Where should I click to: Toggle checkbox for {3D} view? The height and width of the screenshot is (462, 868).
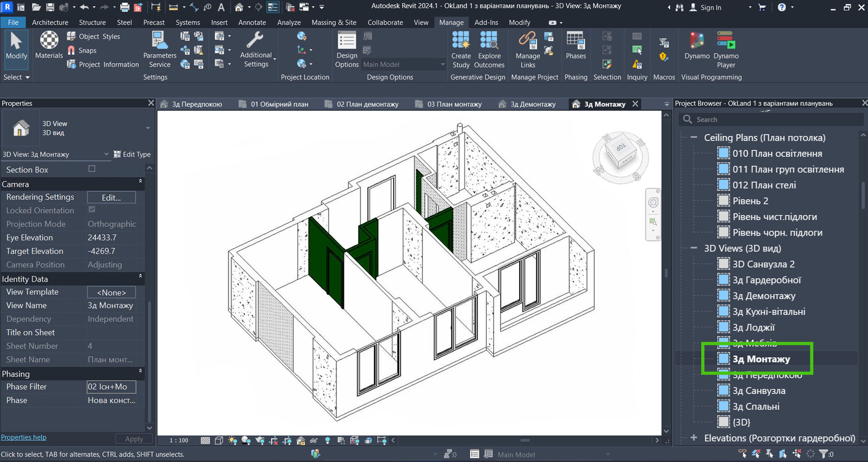[x=723, y=422]
